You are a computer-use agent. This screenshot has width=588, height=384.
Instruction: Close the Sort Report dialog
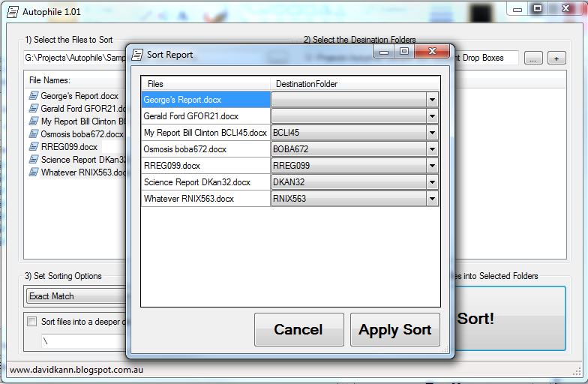coord(432,51)
